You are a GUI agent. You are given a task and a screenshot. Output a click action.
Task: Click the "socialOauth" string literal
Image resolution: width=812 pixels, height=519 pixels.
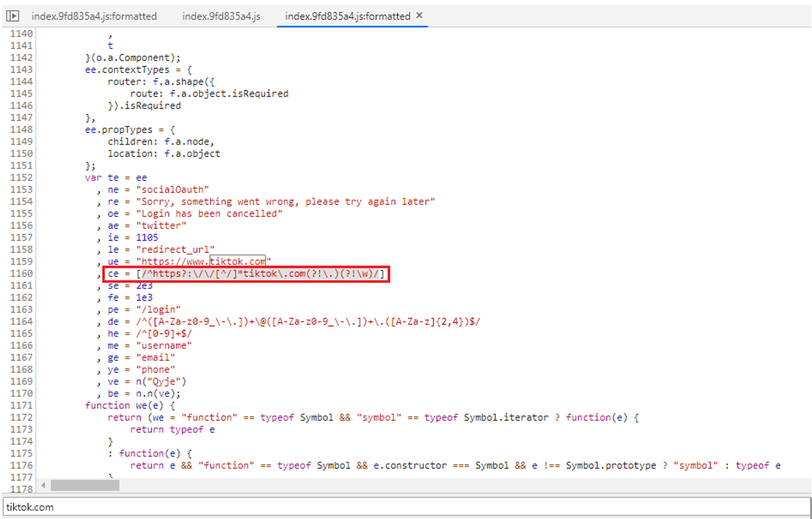[x=175, y=190]
